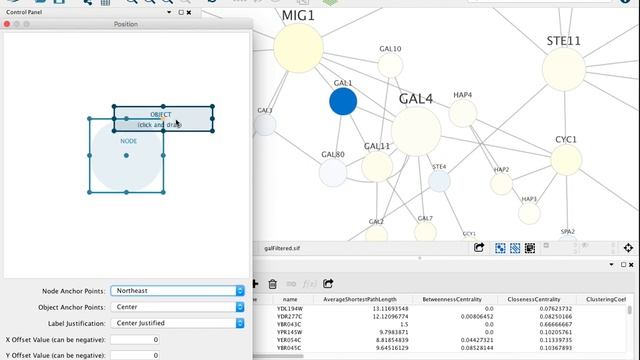This screenshot has width=640, height=360.
Task: Click the OBJECT box in Position preview
Action: click(x=163, y=119)
